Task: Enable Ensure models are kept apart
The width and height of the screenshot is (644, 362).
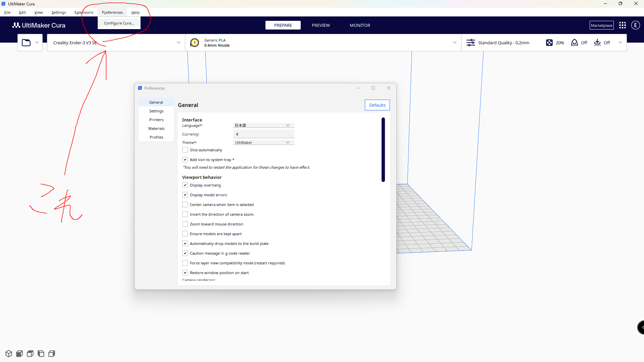Action: click(185, 234)
